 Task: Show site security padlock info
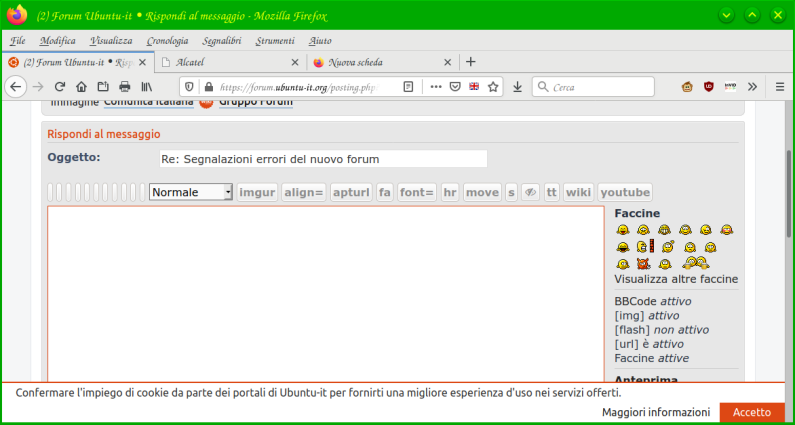click(208, 87)
